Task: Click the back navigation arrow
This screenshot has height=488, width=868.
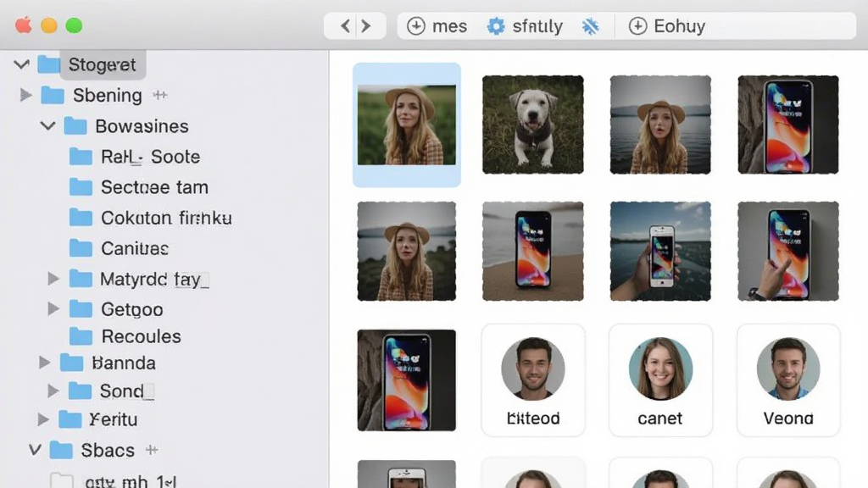Action: [x=346, y=26]
